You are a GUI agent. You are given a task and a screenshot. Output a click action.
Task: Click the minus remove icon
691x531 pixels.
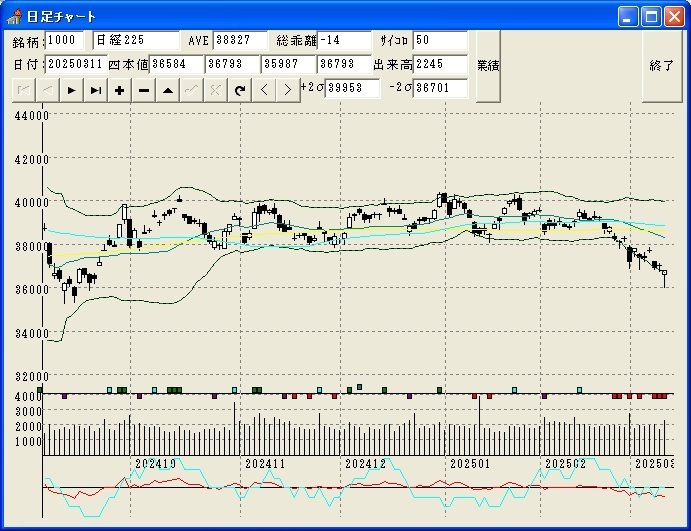[x=143, y=90]
